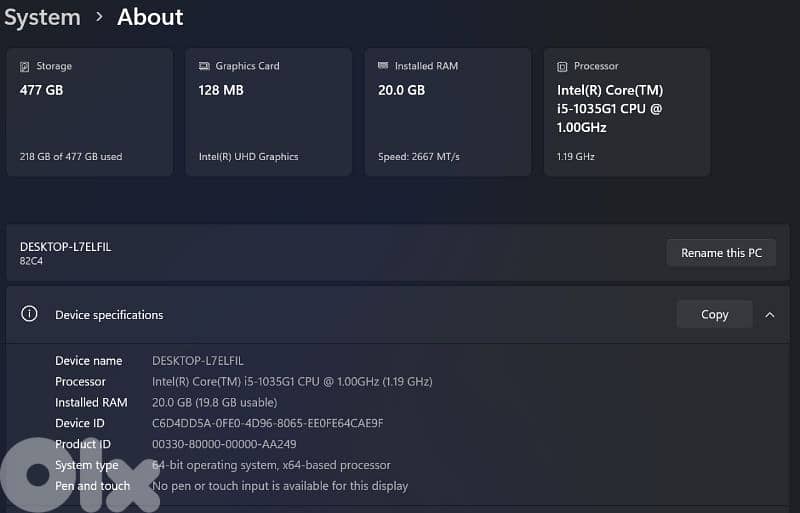Click the Processor chip icon
Screen dimensions: 800x513
(562, 66)
